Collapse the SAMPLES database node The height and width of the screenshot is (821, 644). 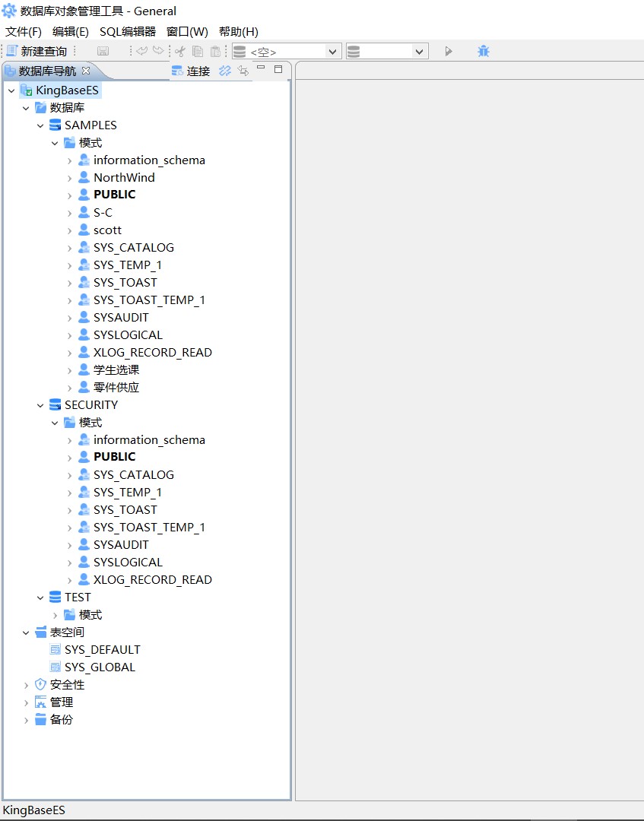tap(40, 125)
